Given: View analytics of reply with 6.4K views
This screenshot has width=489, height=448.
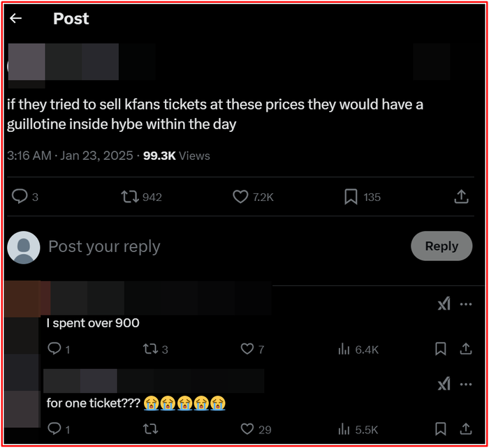Looking at the screenshot, I should [x=344, y=349].
